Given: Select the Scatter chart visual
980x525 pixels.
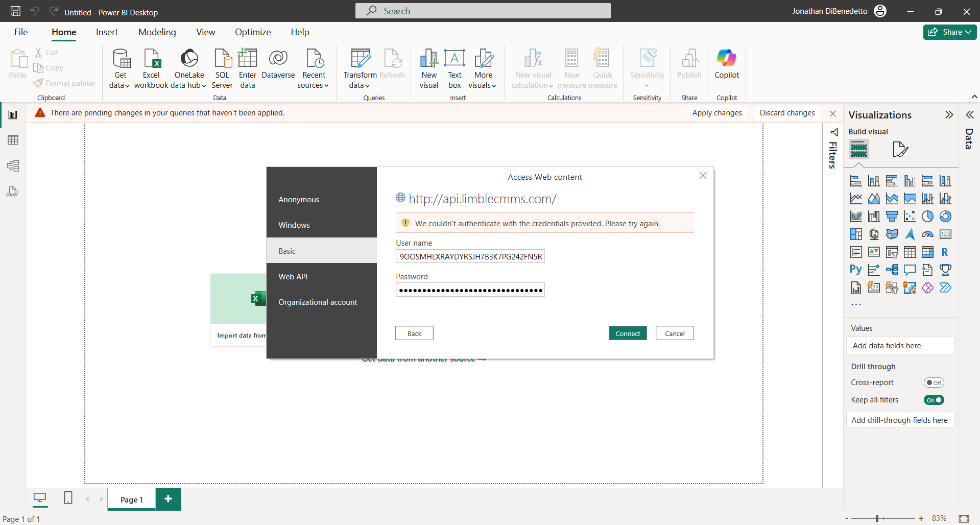Looking at the screenshot, I should pos(910,217).
